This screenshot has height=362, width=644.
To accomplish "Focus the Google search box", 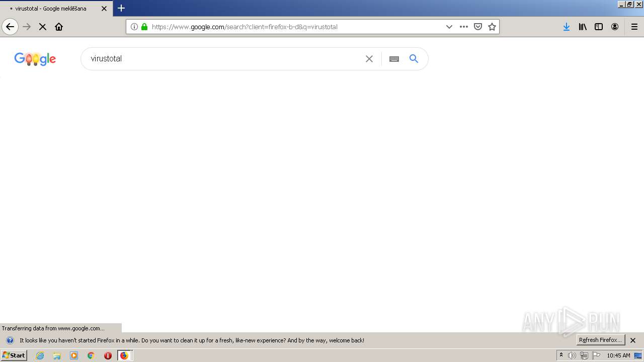I will (x=224, y=59).
